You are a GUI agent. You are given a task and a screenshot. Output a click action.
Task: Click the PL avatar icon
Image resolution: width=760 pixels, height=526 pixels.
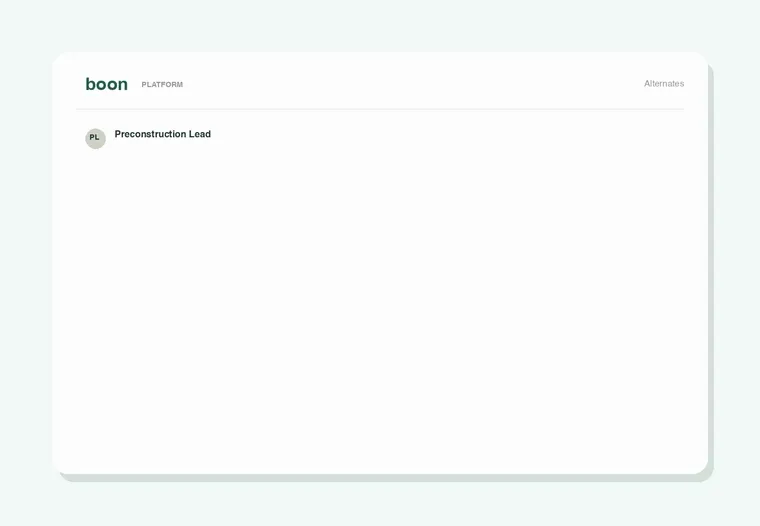point(95,138)
